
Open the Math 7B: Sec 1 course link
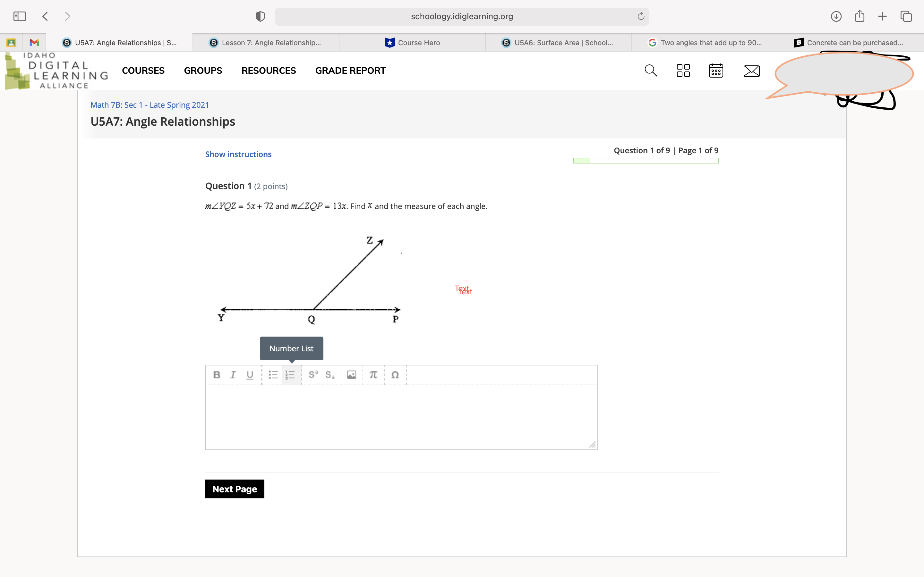tap(149, 105)
